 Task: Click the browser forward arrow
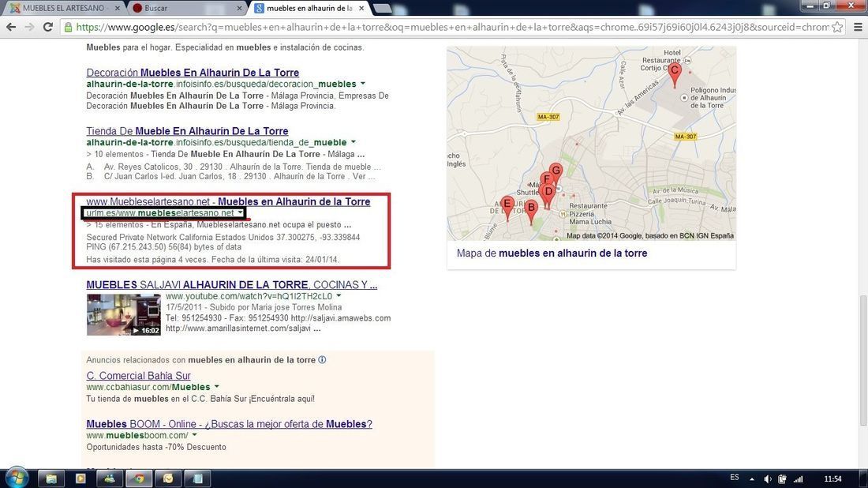pyautogui.click(x=29, y=27)
